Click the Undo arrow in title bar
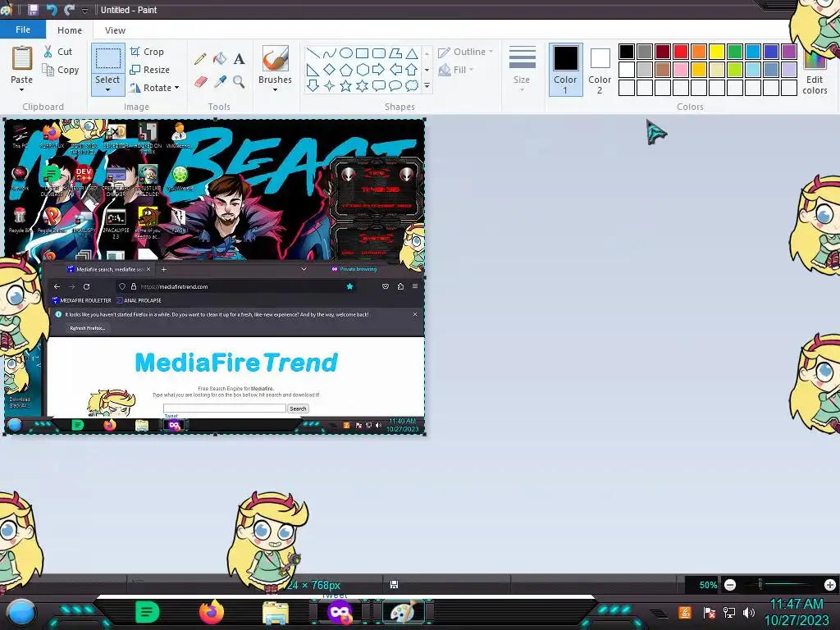 [52, 10]
